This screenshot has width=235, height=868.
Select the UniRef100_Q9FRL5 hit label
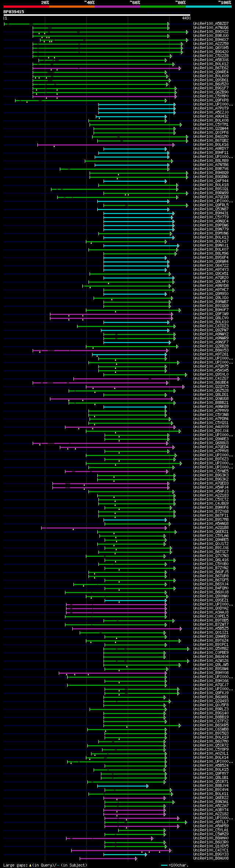(x=211, y=205)
